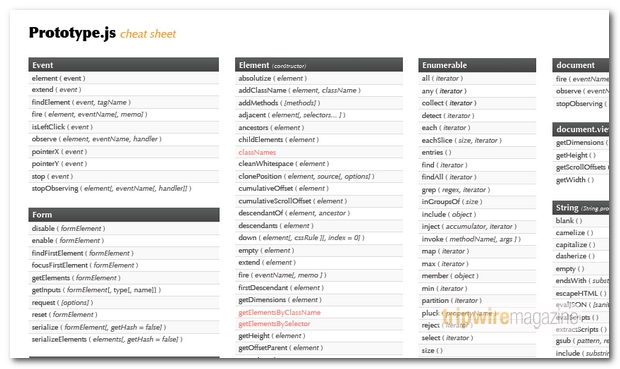Select the "Enumerable" section header
Image resolution: width=620 pixels, height=369 pixels.
477,65
